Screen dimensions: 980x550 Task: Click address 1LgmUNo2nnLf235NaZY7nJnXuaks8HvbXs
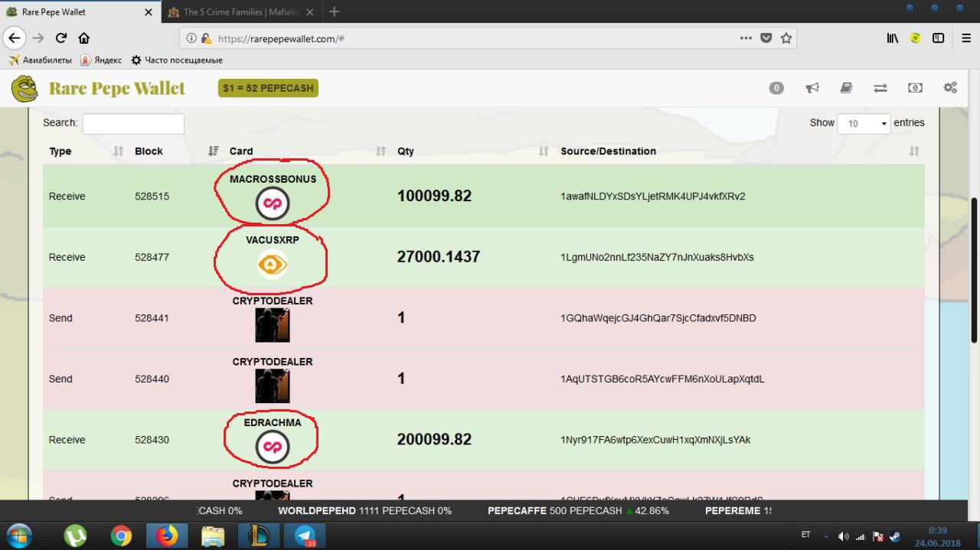click(x=657, y=257)
